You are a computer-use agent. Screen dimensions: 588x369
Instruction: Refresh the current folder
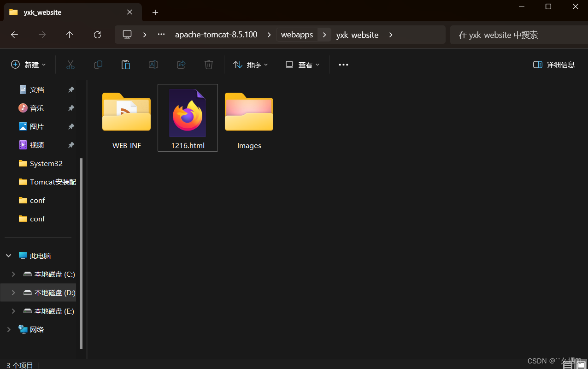(x=97, y=35)
